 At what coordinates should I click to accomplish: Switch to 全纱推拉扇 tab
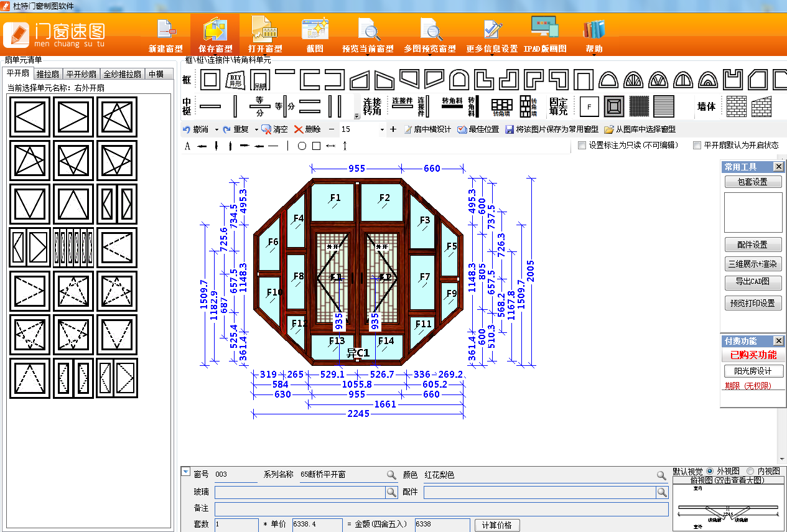click(122, 74)
